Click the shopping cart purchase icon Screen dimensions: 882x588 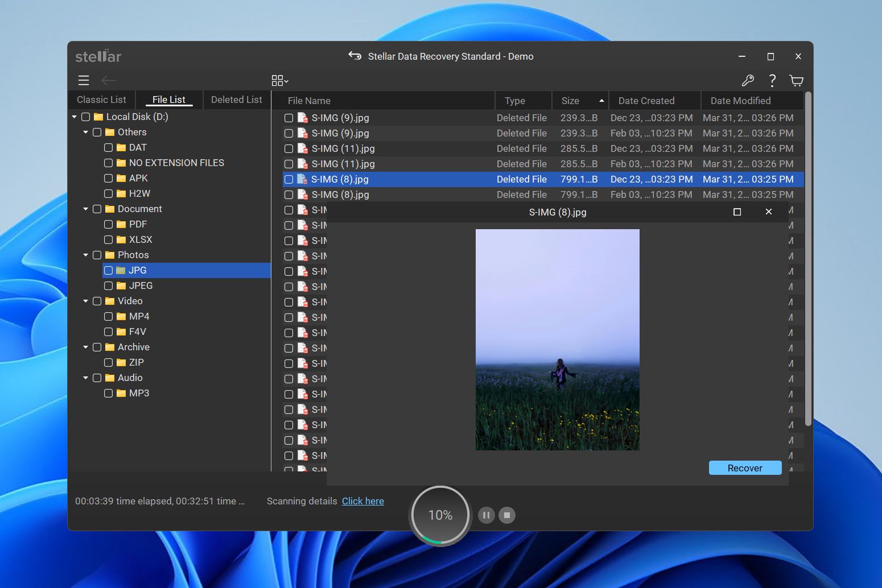[x=796, y=81]
